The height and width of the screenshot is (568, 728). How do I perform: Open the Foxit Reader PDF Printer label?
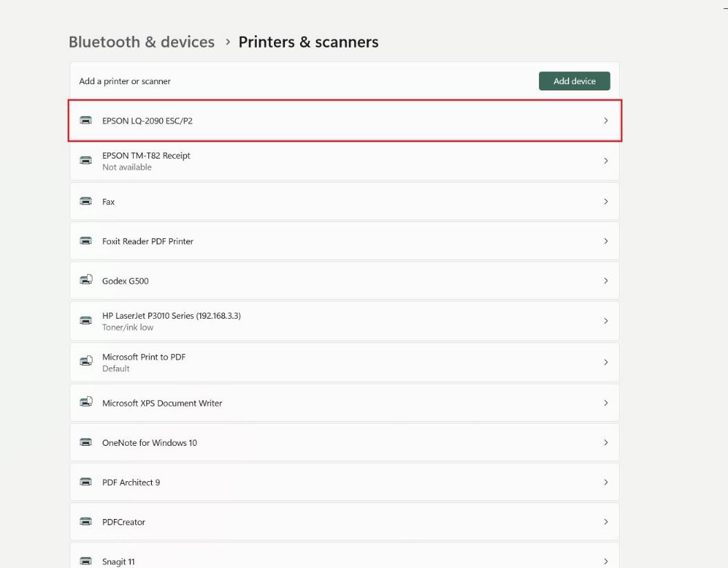[148, 241]
